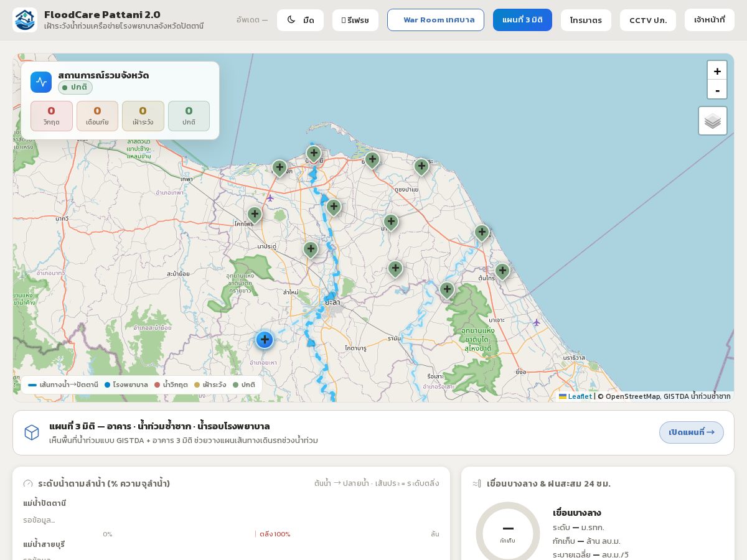Click the เขื่อนบางลาง dam name

tap(576, 513)
